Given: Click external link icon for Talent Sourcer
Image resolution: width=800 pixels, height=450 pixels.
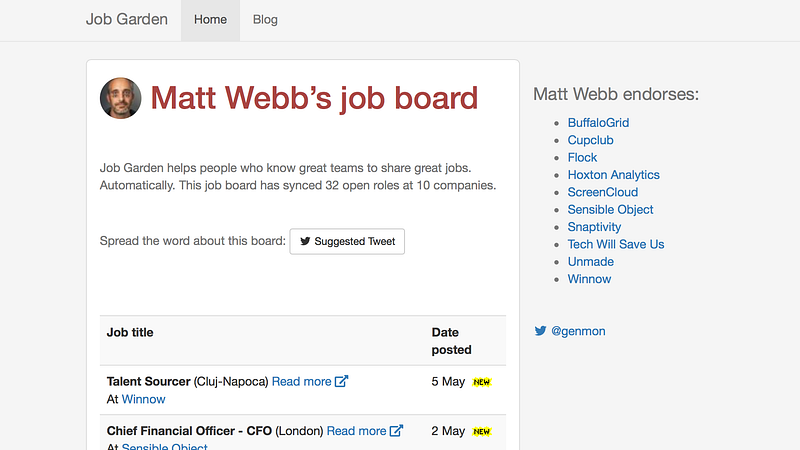Looking at the screenshot, I should [x=342, y=381].
